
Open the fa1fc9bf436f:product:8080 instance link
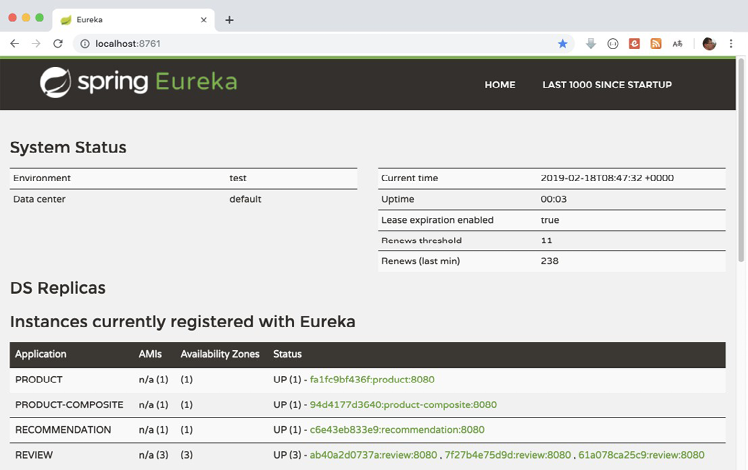[372, 380]
